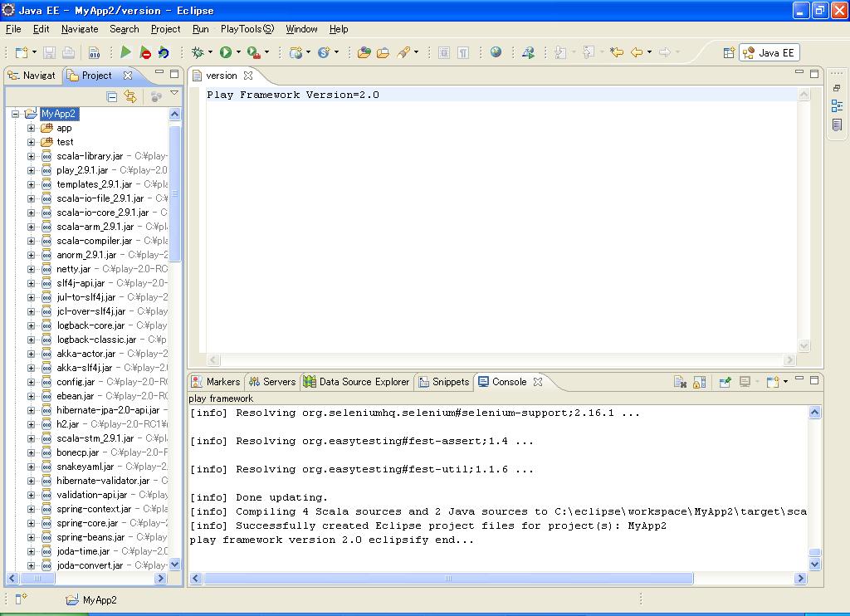
Task: Switch to the Markers tab
Action: [216, 382]
